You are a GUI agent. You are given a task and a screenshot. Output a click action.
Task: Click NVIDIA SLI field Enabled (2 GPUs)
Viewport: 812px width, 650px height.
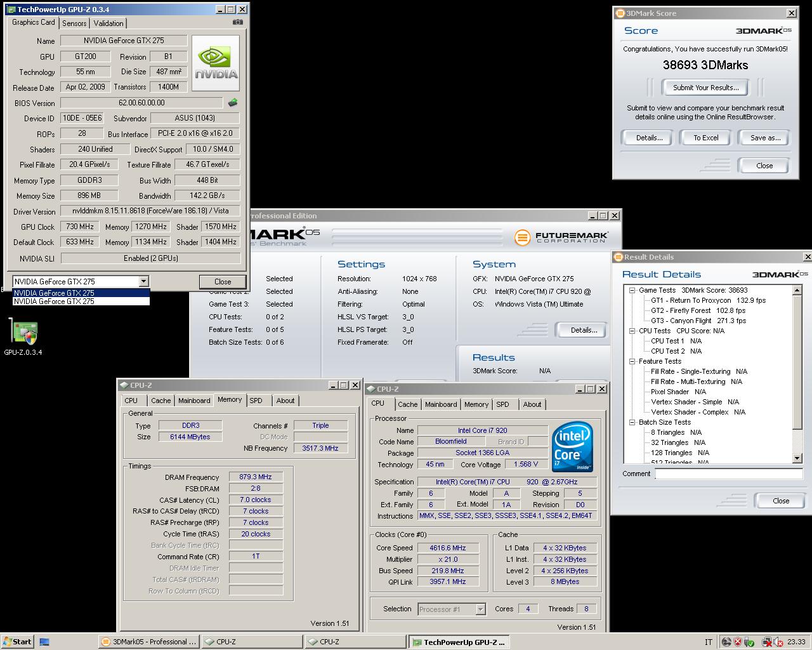(150, 258)
